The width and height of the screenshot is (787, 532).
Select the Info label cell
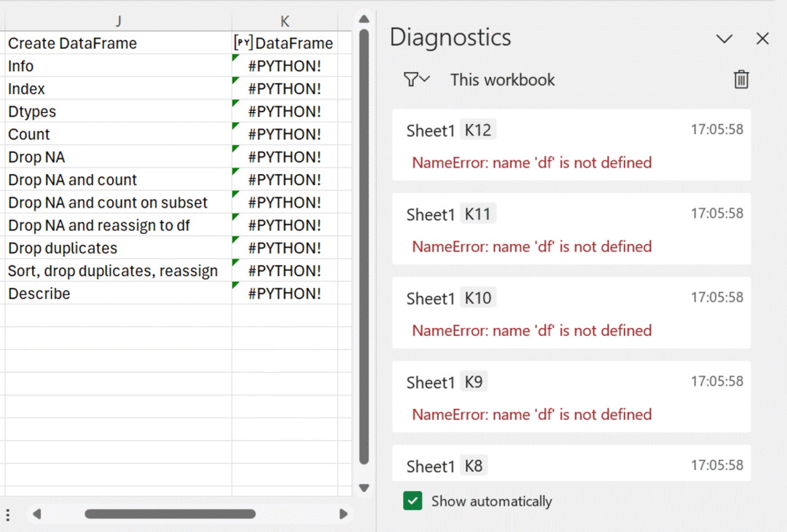pyautogui.click(x=119, y=66)
